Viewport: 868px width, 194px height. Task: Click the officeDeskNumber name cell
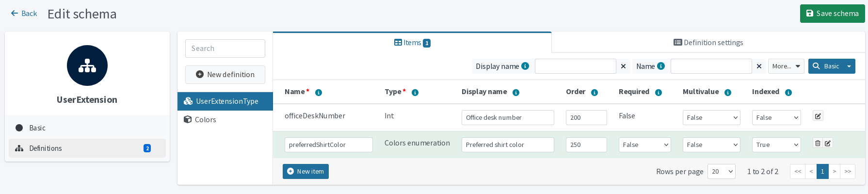tap(315, 116)
